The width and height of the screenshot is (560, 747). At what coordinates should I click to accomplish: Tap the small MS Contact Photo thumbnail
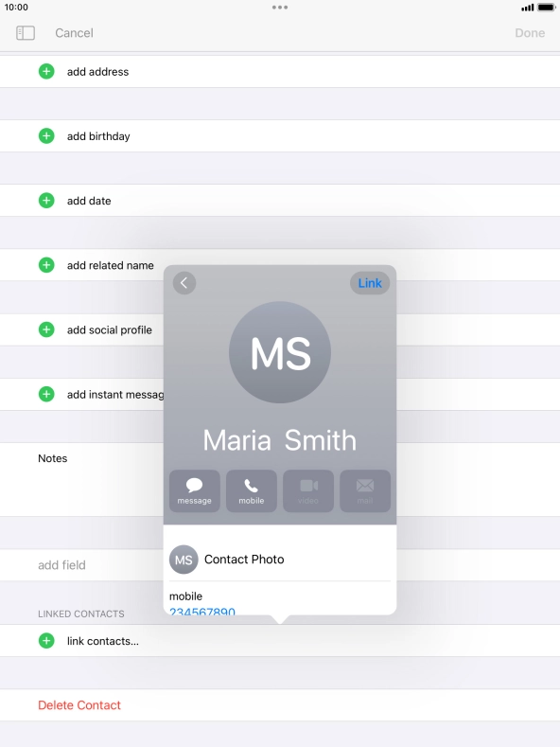(x=184, y=560)
